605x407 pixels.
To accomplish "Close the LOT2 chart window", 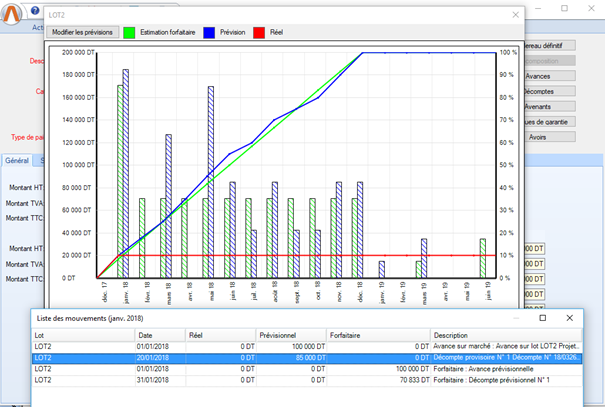I will pyautogui.click(x=514, y=15).
